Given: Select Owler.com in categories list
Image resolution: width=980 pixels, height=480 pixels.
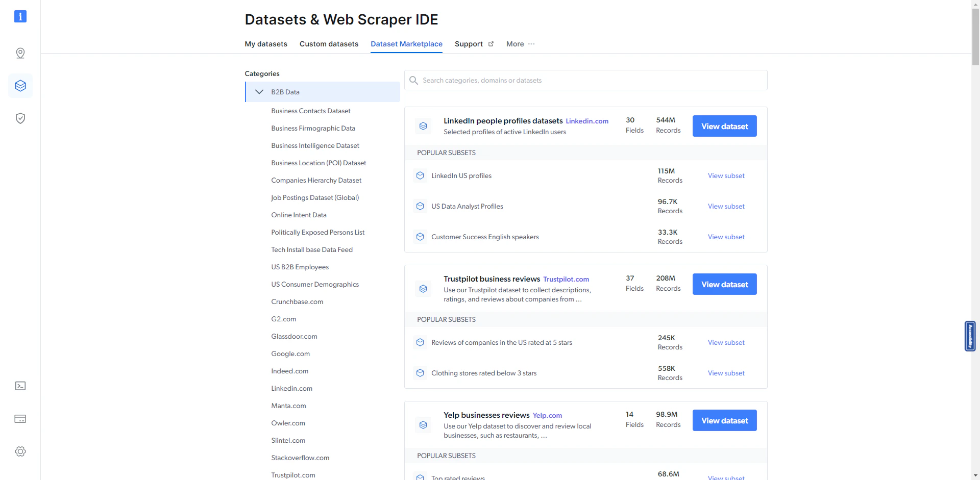Looking at the screenshot, I should pyautogui.click(x=288, y=423).
